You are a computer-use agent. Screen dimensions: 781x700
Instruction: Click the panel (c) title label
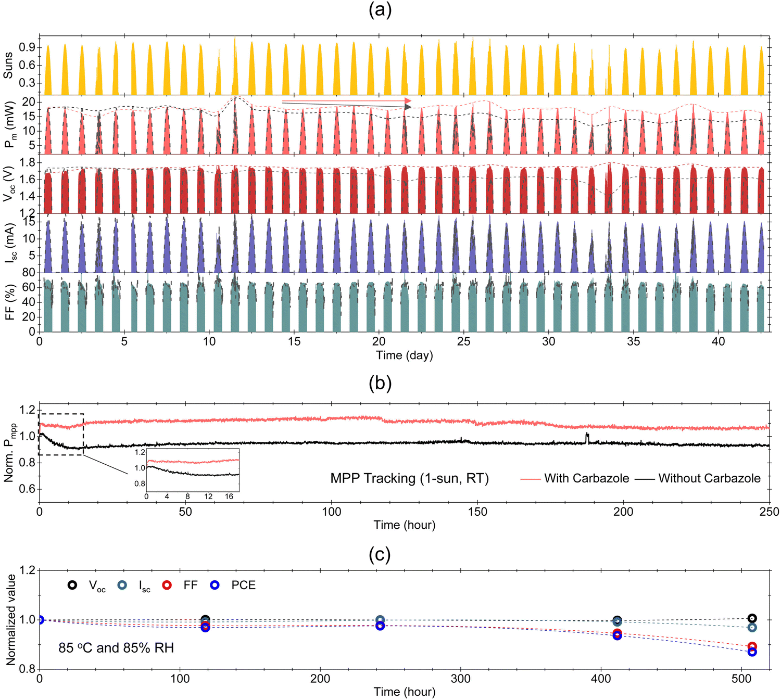coord(380,554)
